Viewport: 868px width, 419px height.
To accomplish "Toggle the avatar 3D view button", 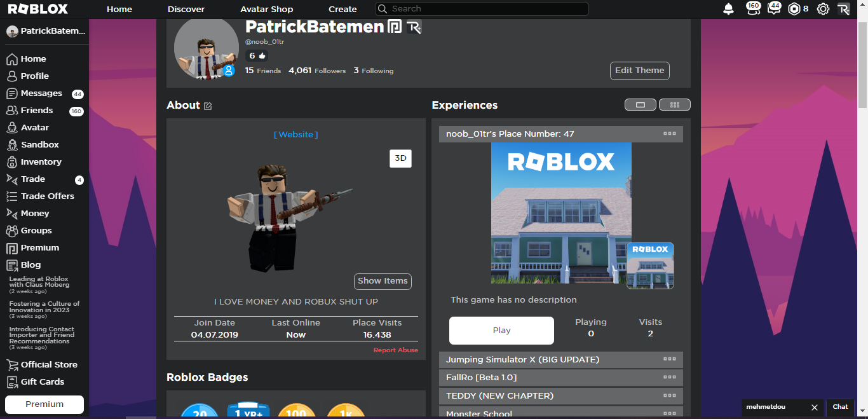I will [x=400, y=158].
